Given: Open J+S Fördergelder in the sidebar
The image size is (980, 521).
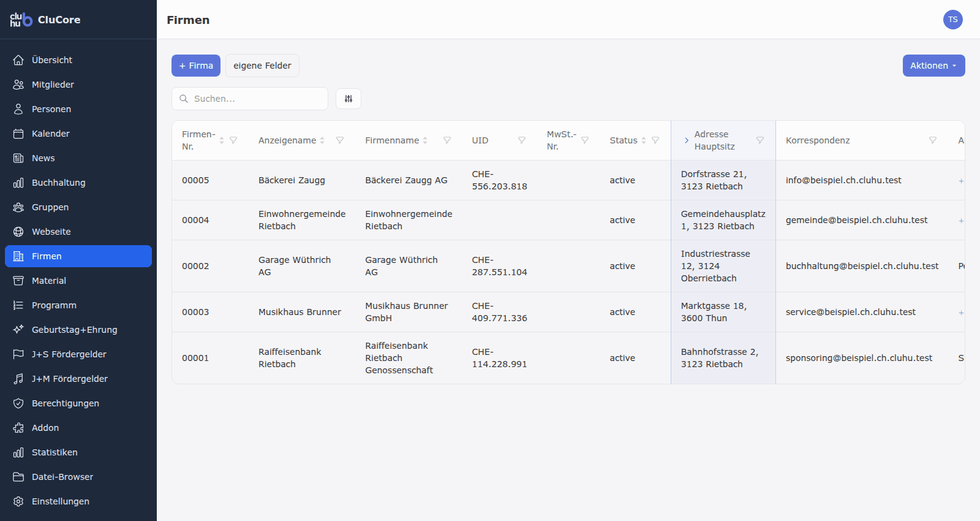Looking at the screenshot, I should (78, 354).
